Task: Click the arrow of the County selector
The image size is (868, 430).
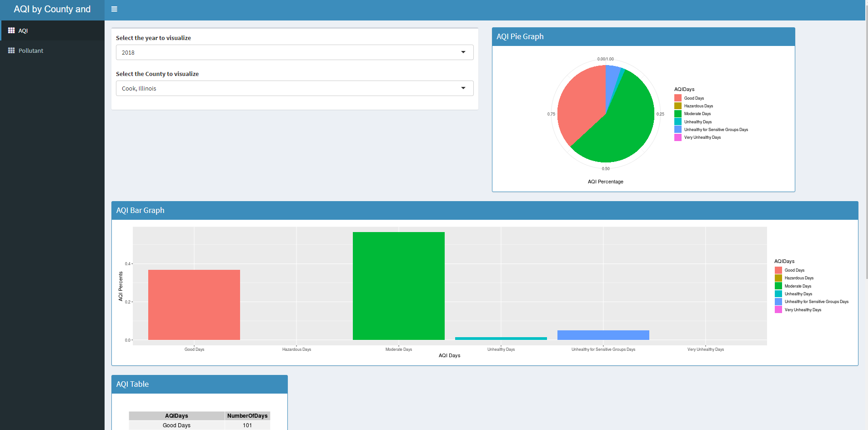Action: 463,88
